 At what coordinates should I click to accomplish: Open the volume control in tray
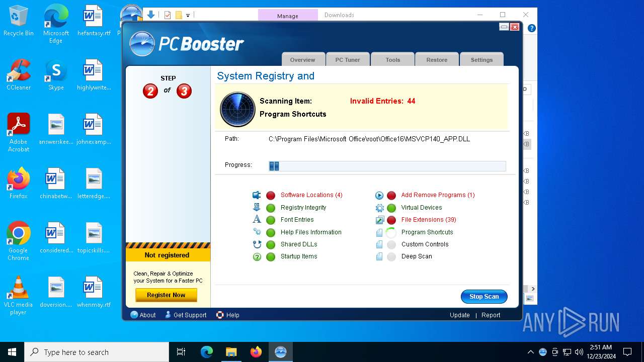pyautogui.click(x=579, y=352)
